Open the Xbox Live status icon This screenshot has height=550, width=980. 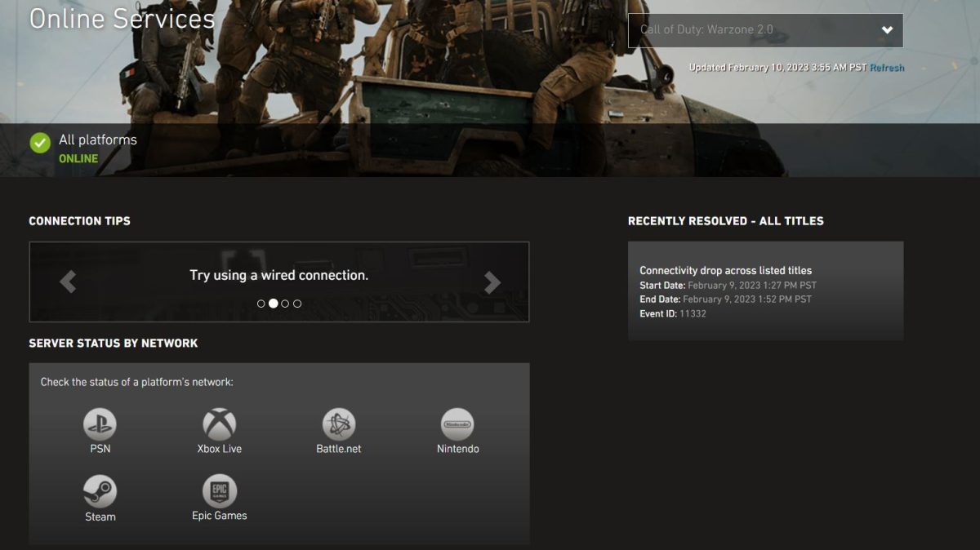(220, 424)
